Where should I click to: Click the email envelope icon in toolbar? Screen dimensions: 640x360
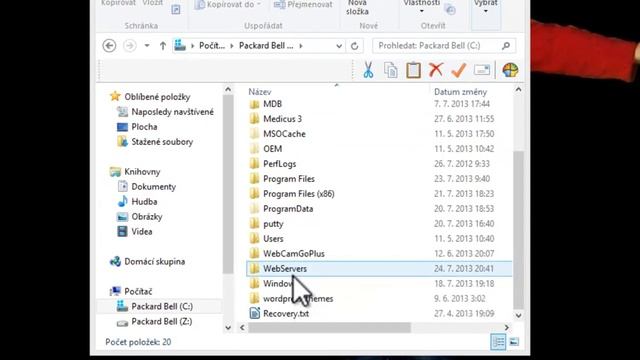482,70
